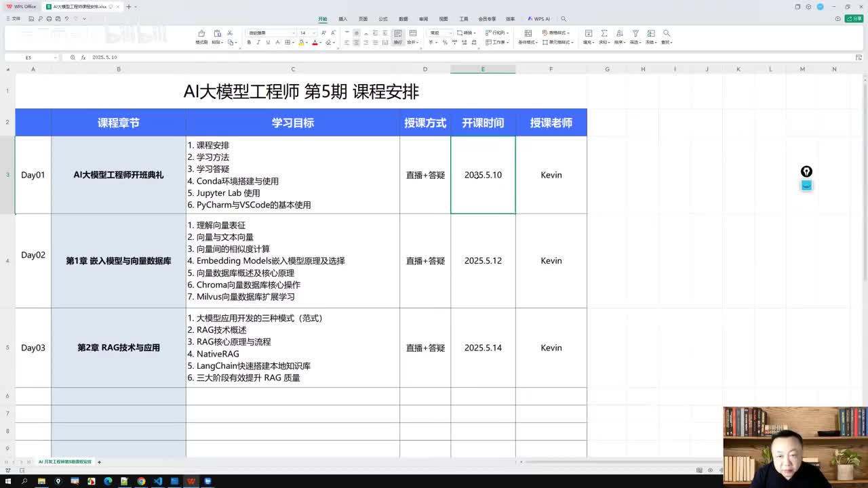Open the number format (常规) dropdown
The width and height of the screenshot is (868, 488).
click(450, 33)
